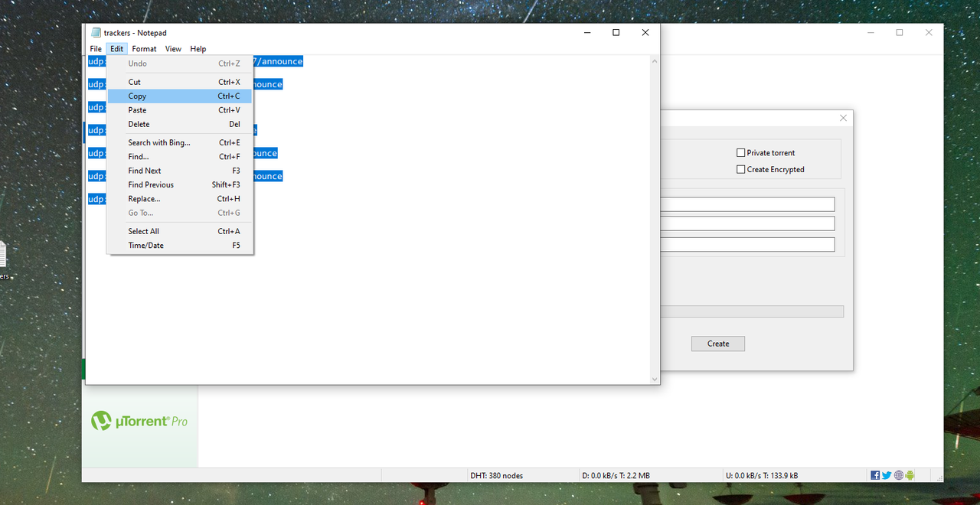Open the Facebook icon in uTorrent status bar
Screen dimensions: 980x505
click(x=875, y=475)
